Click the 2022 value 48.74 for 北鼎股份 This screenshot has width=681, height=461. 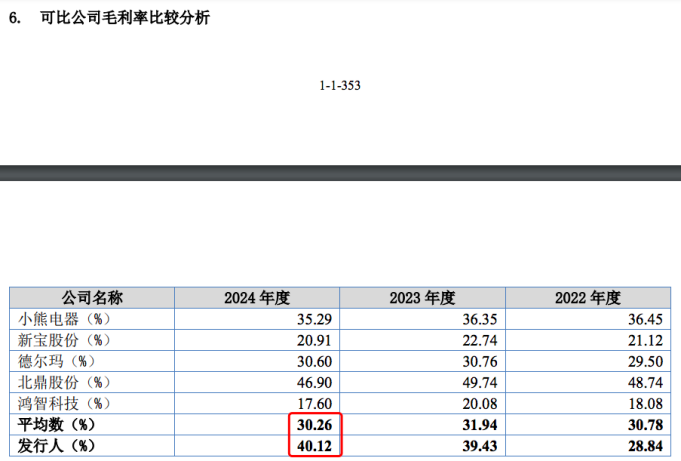(x=645, y=382)
